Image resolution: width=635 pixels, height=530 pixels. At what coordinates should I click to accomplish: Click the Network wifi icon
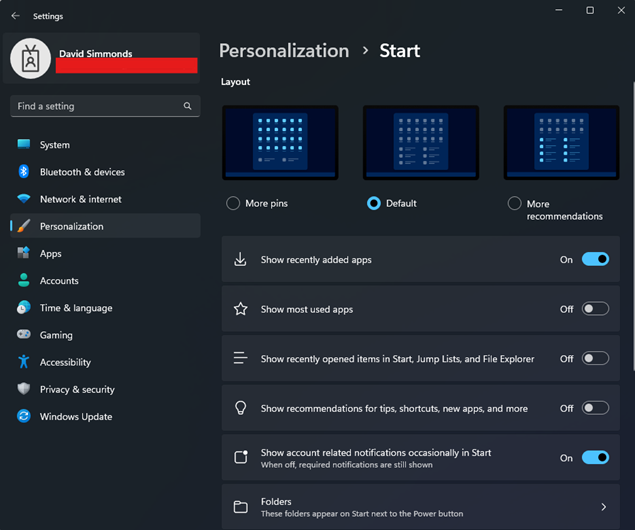(23, 199)
